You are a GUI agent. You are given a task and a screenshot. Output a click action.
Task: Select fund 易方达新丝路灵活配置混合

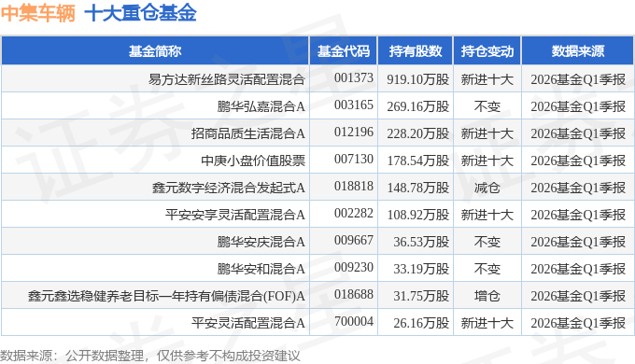tap(226, 79)
